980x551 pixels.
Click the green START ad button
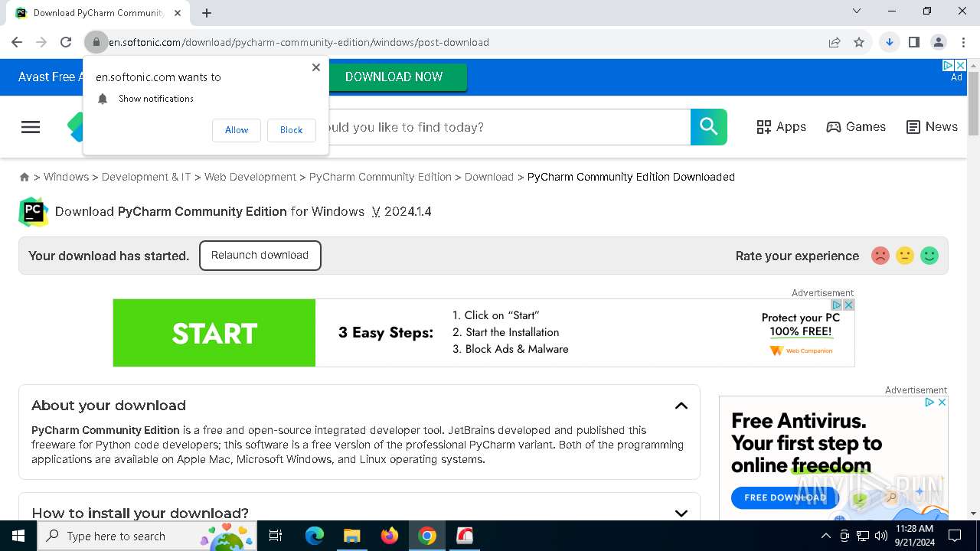coord(214,333)
